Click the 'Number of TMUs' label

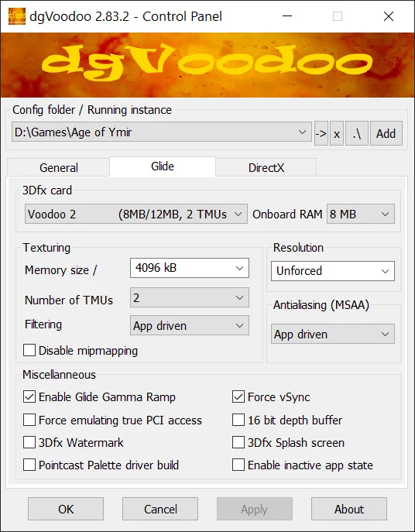coord(69,300)
